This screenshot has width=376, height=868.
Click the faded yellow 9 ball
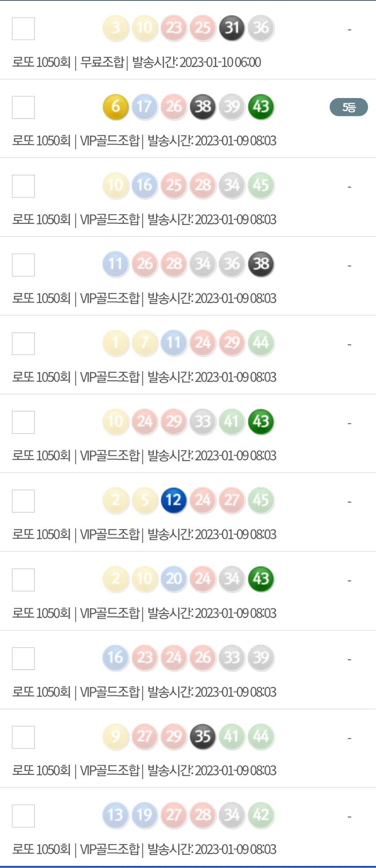115,736
